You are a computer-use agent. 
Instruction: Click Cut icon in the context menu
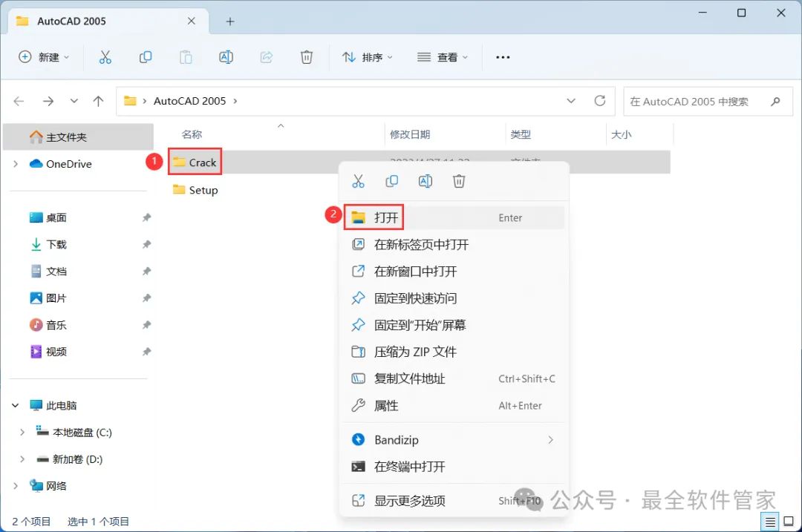358,182
